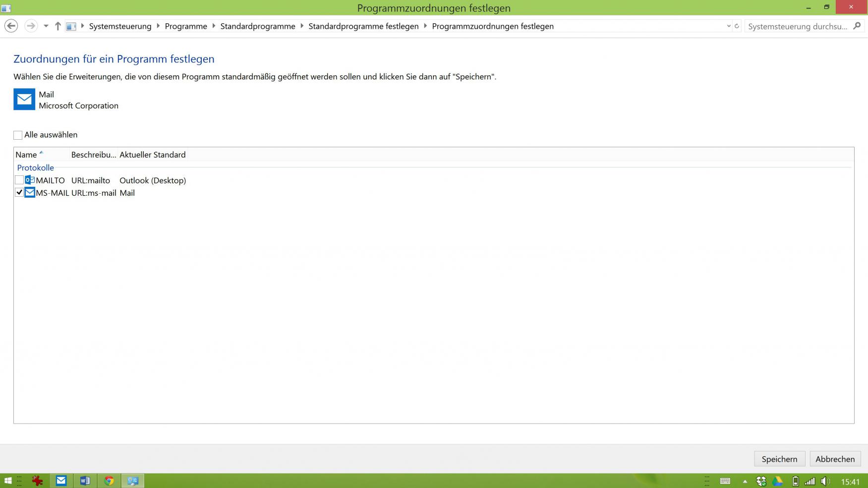
Task: Open Google Chrome from taskbar
Action: [109, 481]
